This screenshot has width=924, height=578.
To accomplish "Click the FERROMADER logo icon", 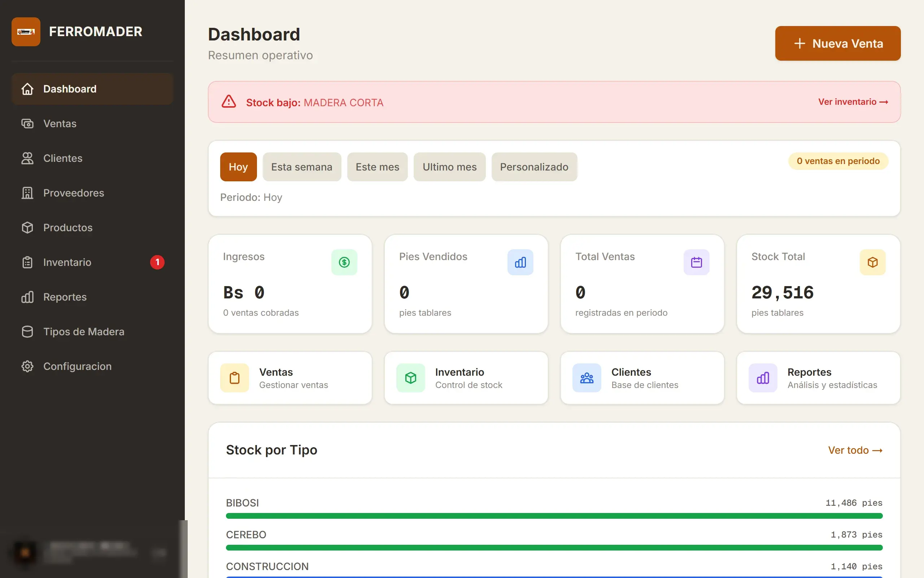I will pos(26,32).
